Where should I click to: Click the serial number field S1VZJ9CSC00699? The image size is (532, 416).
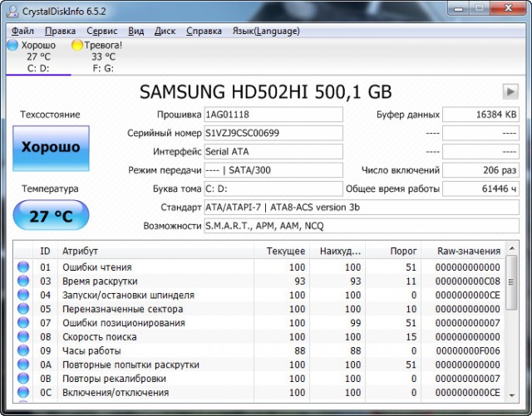273,133
